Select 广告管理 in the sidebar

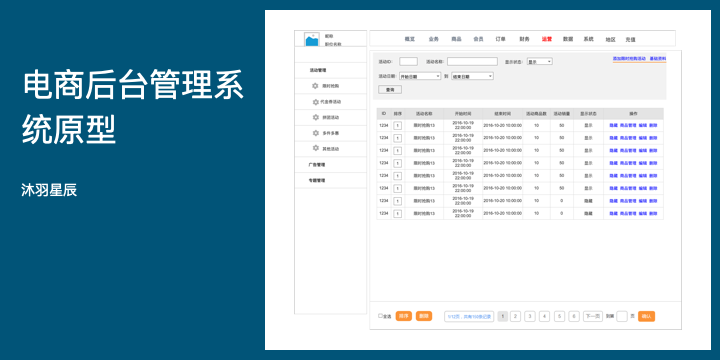317,164
